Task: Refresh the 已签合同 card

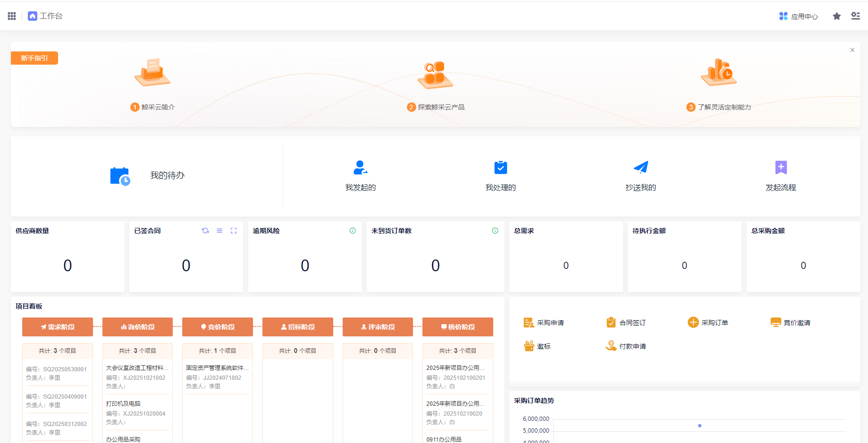Action: click(x=205, y=231)
